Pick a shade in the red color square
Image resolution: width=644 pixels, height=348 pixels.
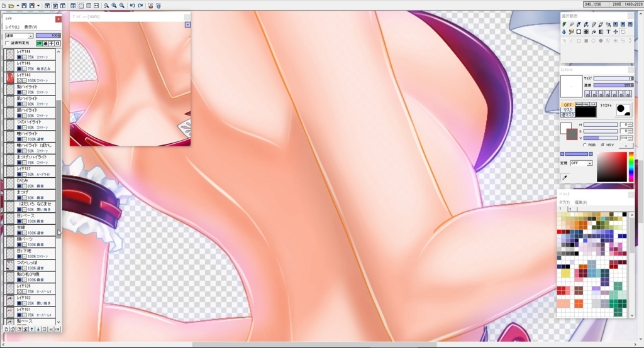(x=611, y=166)
